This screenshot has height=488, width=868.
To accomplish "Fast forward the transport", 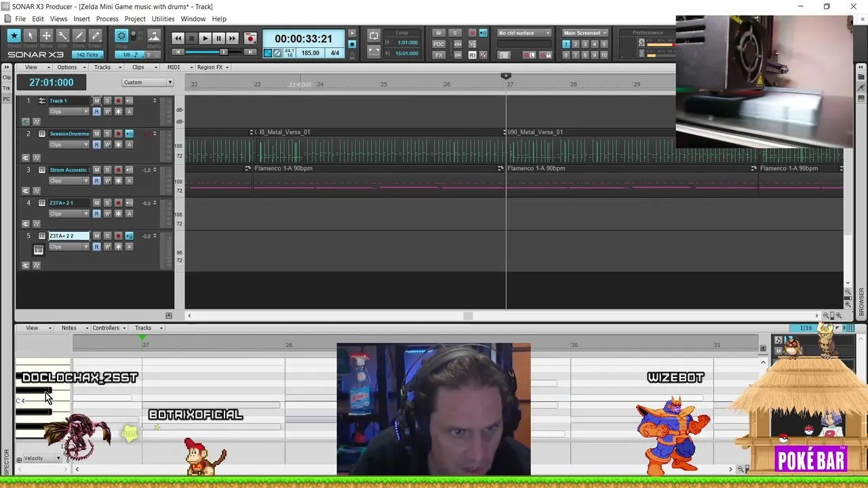I will pos(232,39).
